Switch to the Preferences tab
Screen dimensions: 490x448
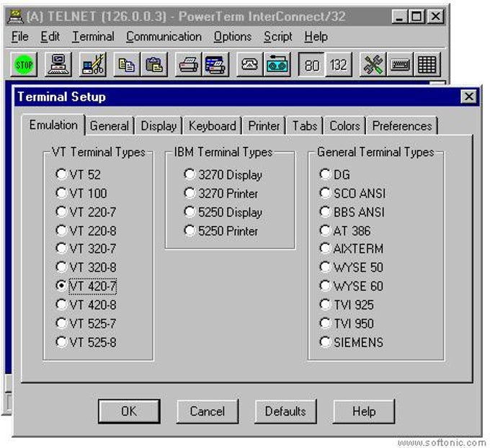(x=402, y=126)
